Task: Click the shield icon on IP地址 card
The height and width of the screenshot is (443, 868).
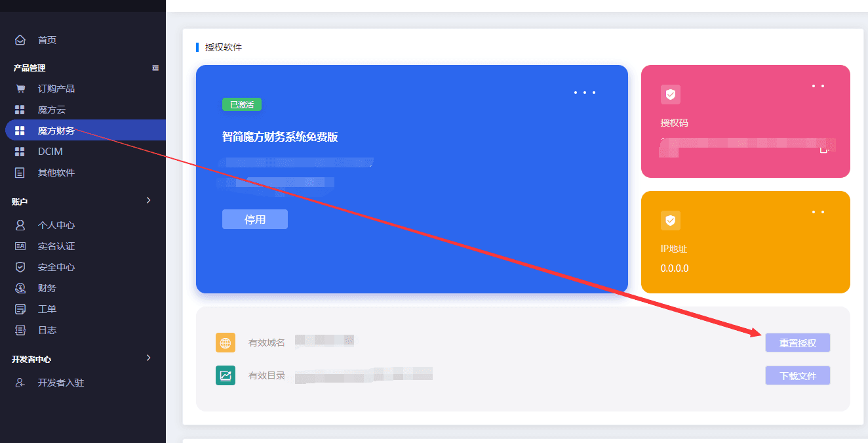Action: (x=670, y=221)
